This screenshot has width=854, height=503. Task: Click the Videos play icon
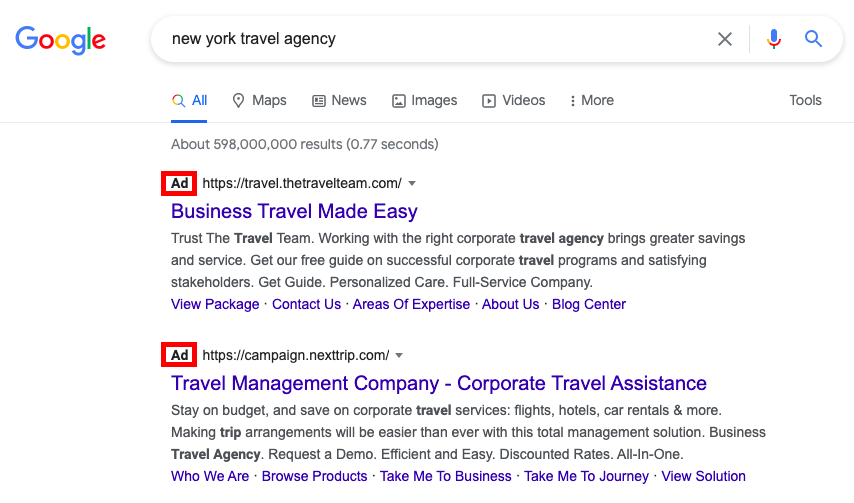point(489,101)
